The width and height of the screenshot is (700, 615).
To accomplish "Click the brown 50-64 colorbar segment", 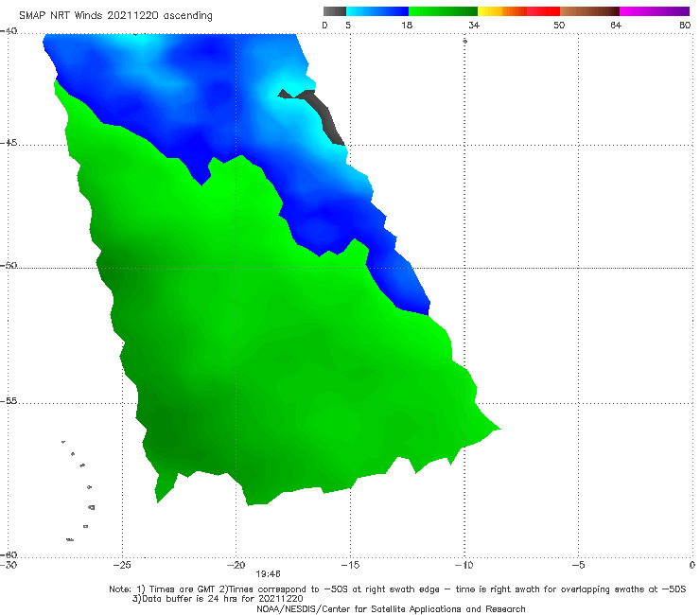I will pyautogui.click(x=589, y=11).
